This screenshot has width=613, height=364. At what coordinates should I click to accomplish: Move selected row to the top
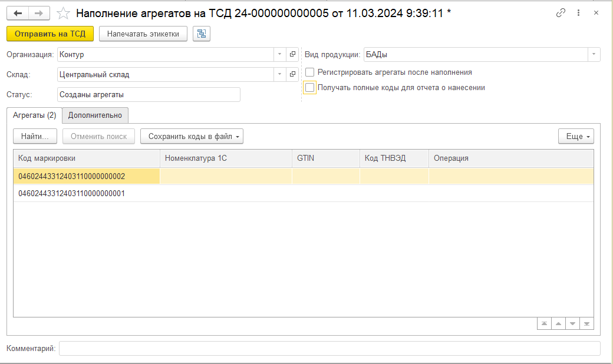[544, 323]
